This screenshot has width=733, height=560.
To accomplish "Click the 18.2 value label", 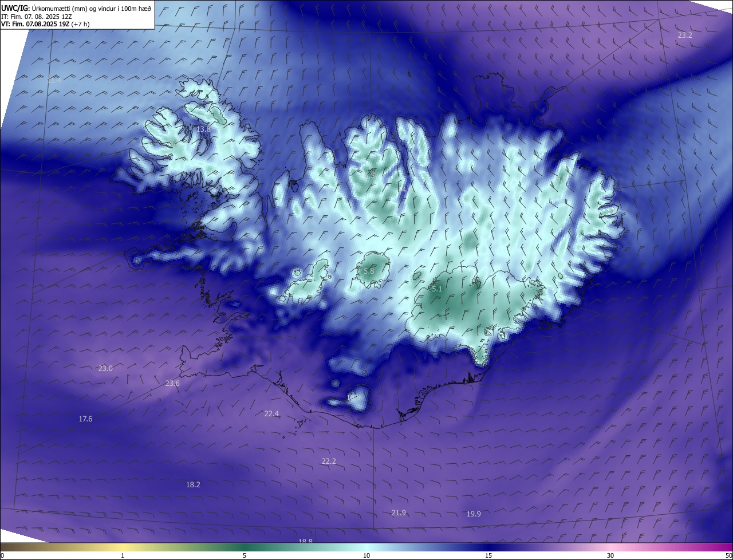I will [194, 484].
